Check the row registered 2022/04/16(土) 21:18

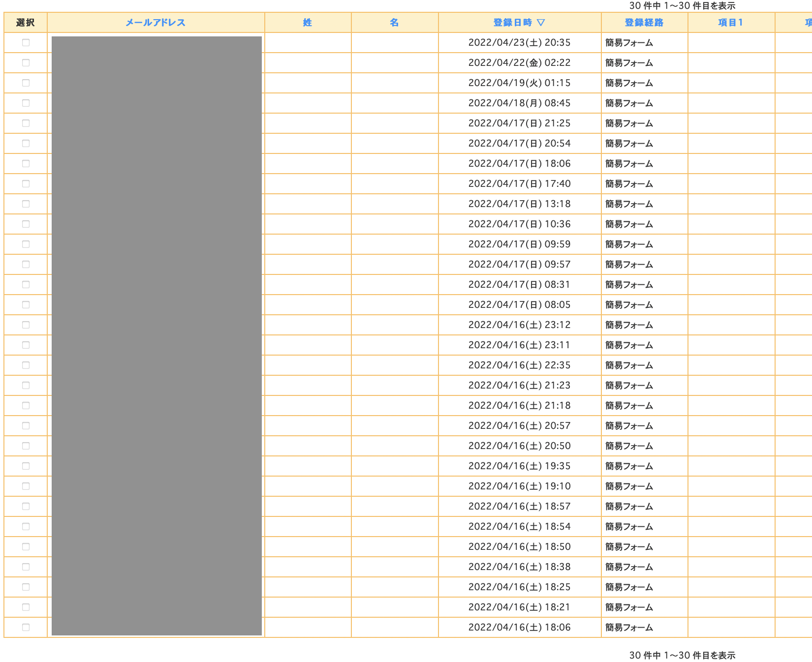(26, 406)
